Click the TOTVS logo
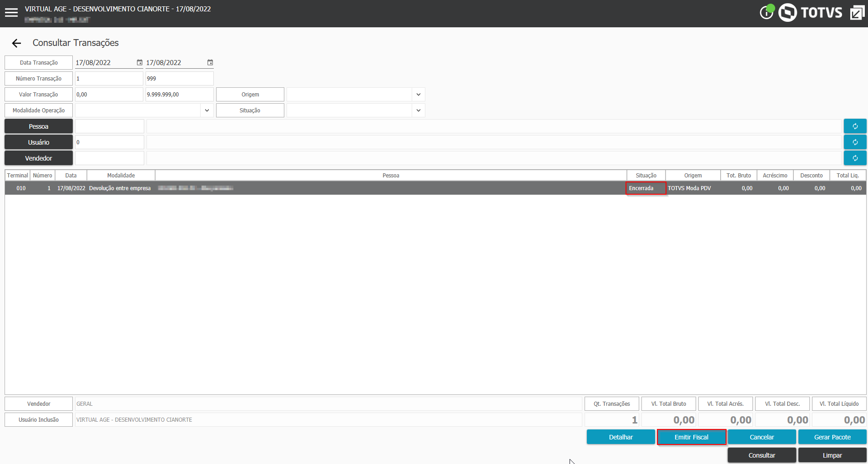 (x=810, y=12)
